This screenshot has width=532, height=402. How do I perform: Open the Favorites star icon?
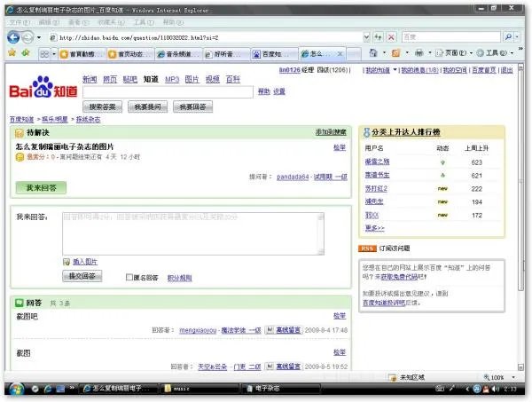point(12,53)
